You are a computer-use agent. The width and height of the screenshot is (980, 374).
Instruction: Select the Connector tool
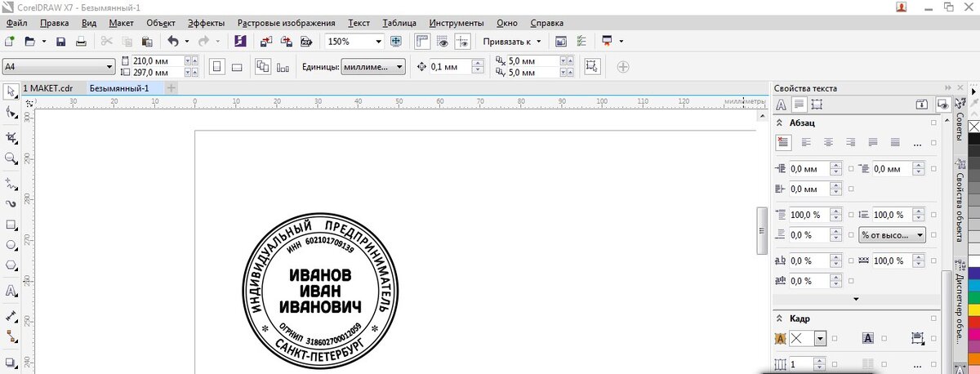tap(11, 336)
